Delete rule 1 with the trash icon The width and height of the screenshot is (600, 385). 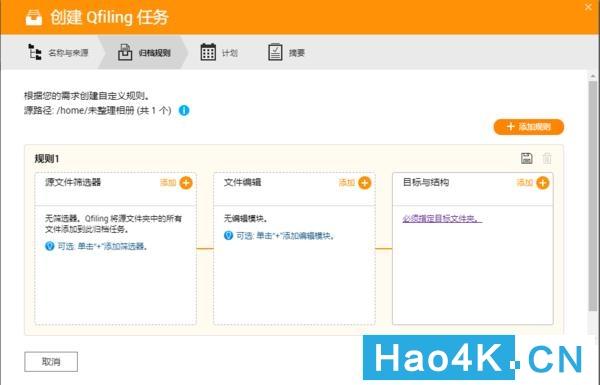pyautogui.click(x=547, y=158)
